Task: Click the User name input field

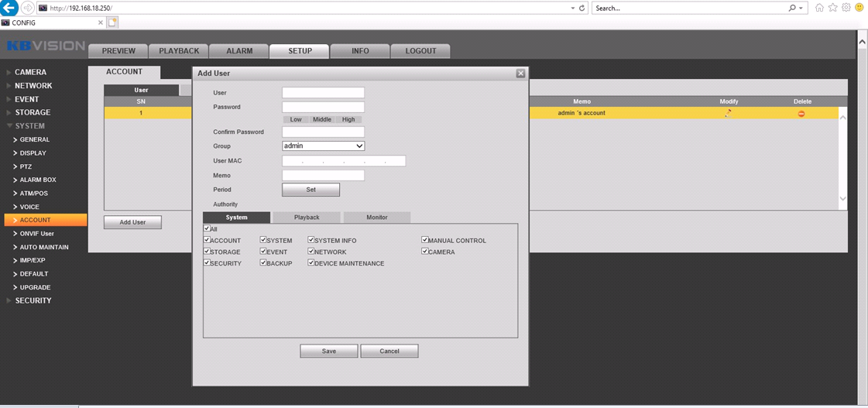Action: coord(323,93)
